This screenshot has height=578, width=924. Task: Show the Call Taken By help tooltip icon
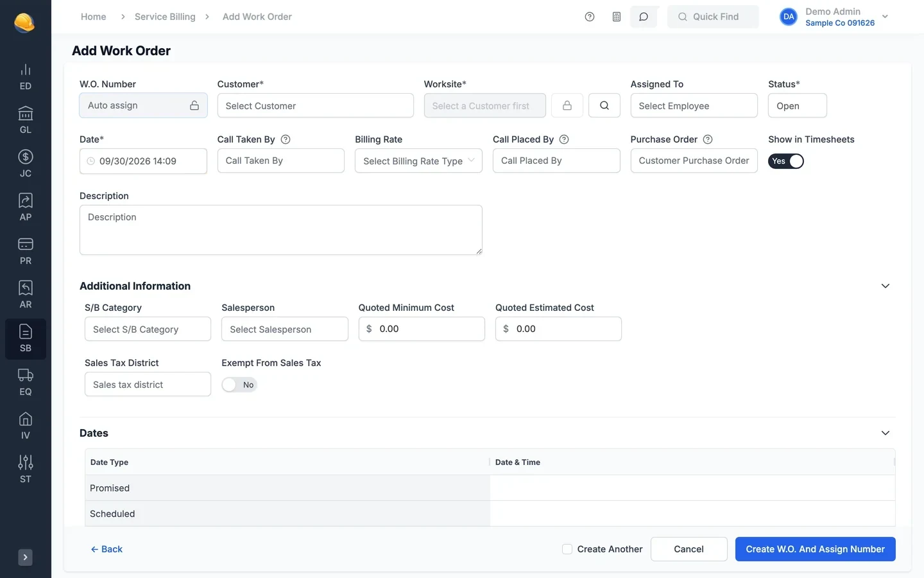(x=286, y=139)
